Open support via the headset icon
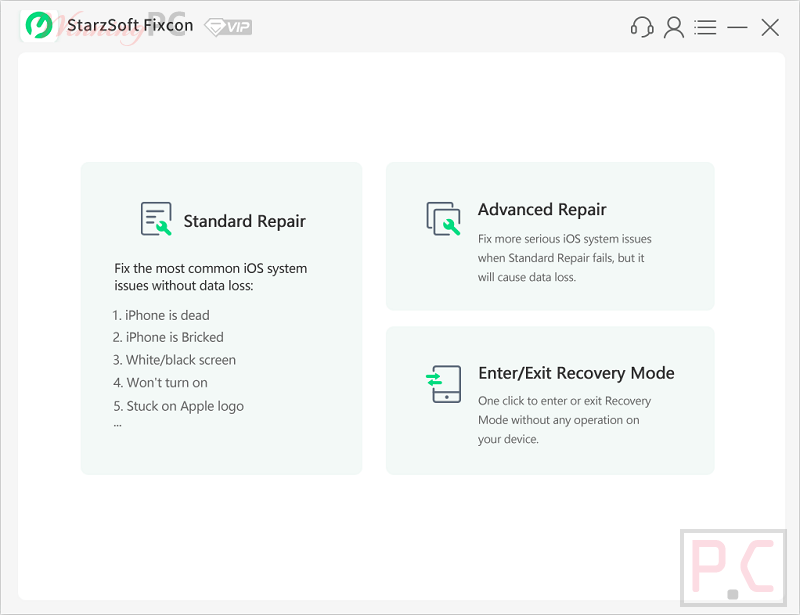Screen dimensions: 800x615 [642, 27]
